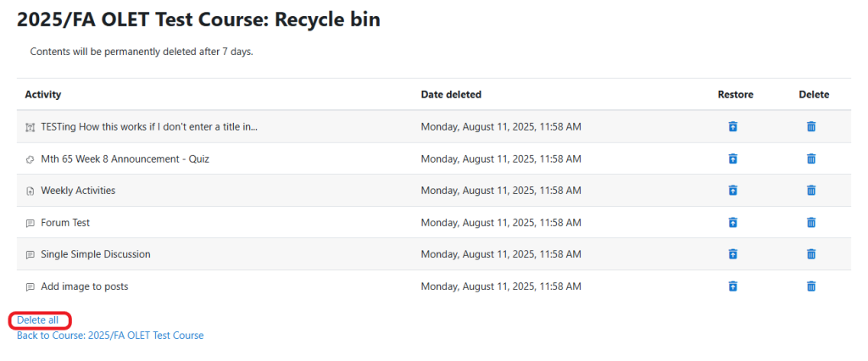Restore the TESTing How this works activity
Image resolution: width=868 pixels, height=361 pixels.
733,127
